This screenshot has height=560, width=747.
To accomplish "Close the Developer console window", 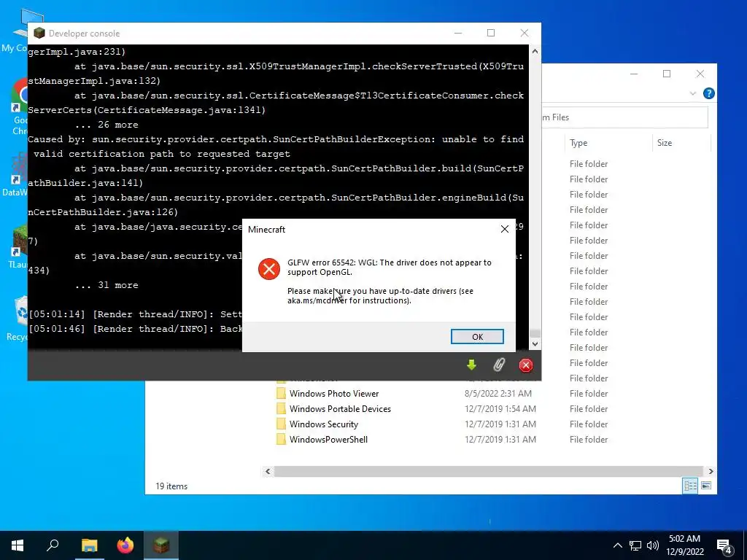I will pos(524,33).
